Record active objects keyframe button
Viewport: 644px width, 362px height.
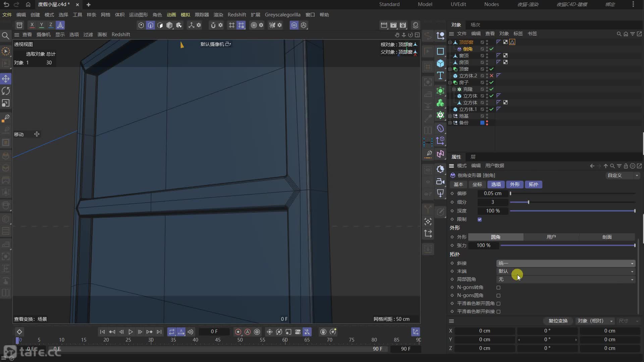tap(238, 332)
